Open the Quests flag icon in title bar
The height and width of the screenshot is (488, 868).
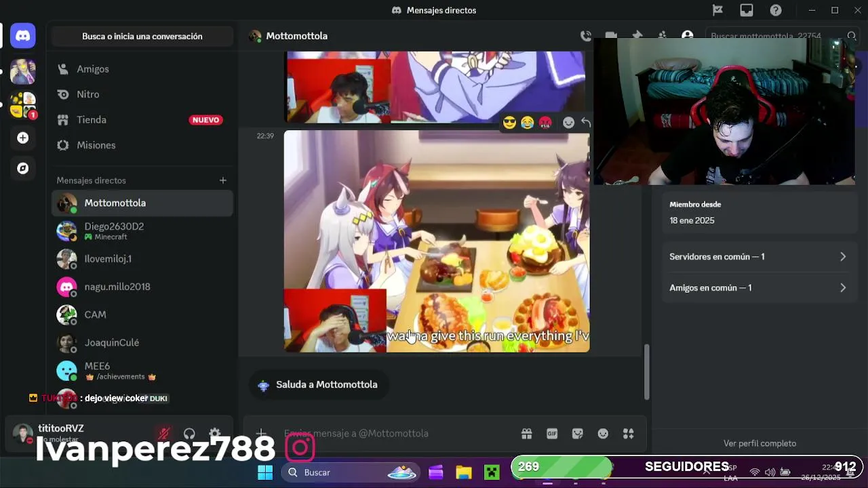point(717,10)
